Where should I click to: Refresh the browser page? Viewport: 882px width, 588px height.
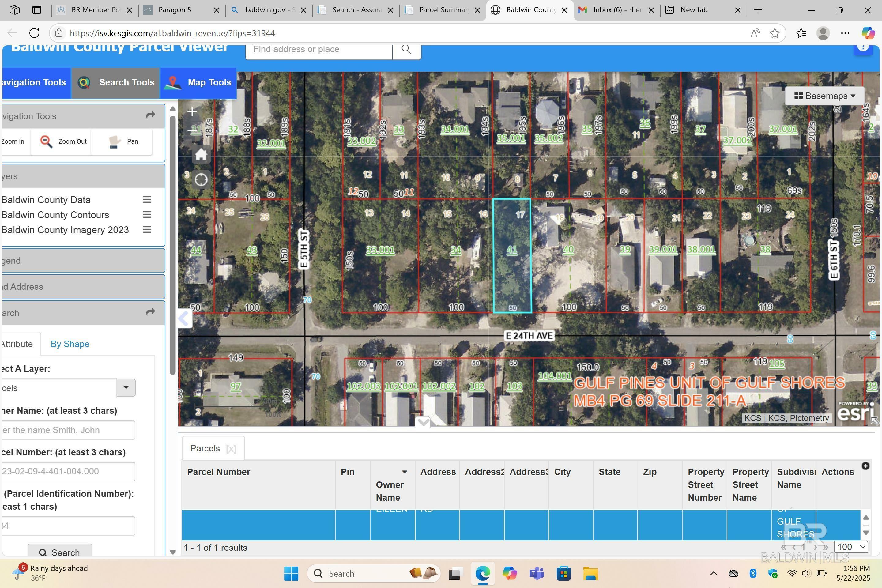click(34, 33)
